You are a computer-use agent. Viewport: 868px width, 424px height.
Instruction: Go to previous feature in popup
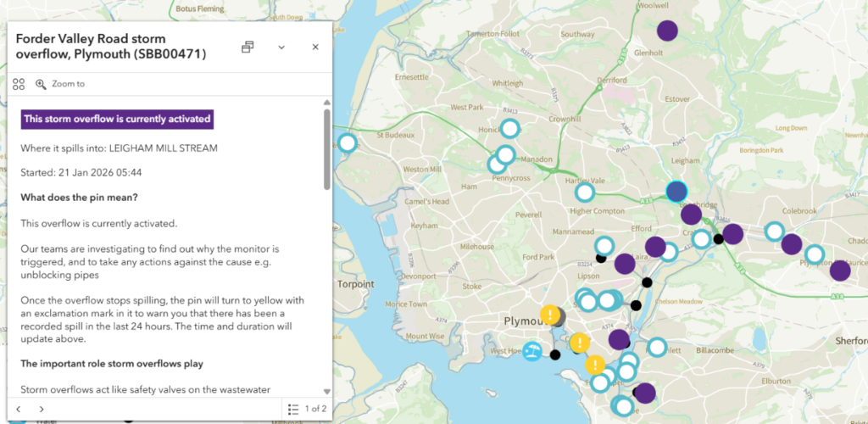[19, 409]
